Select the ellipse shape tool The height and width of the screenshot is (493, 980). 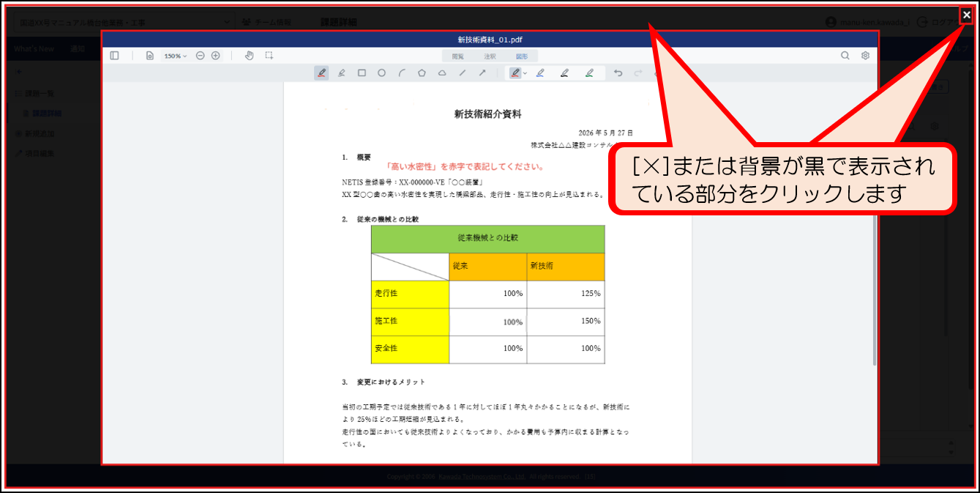pos(381,73)
